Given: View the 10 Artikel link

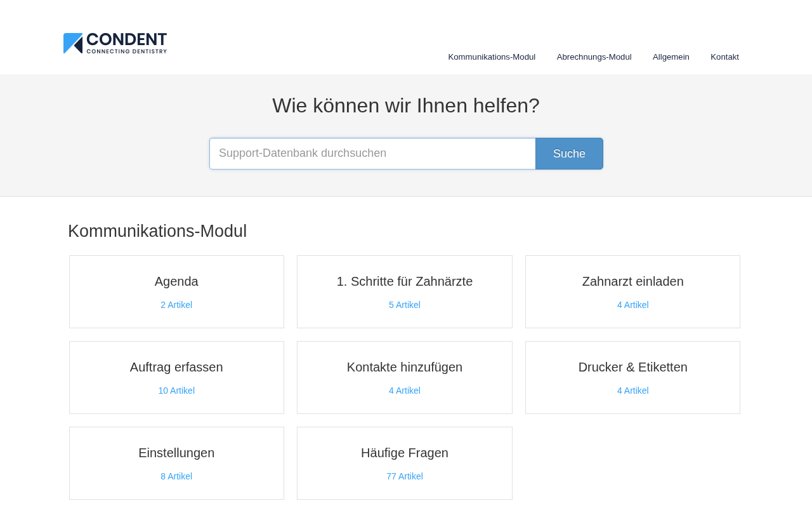Looking at the screenshot, I should click(176, 391).
